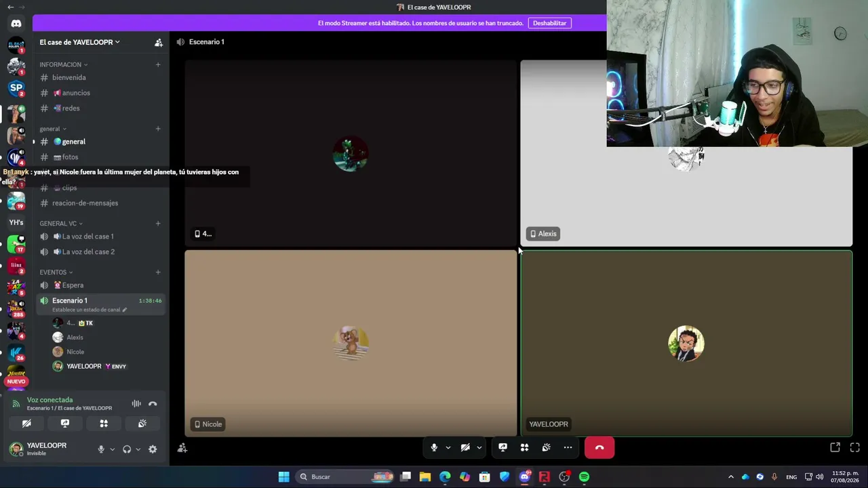Viewport: 868px width, 488px height.
Task: Click the taskbar Buscar search box
Action: coord(346,476)
